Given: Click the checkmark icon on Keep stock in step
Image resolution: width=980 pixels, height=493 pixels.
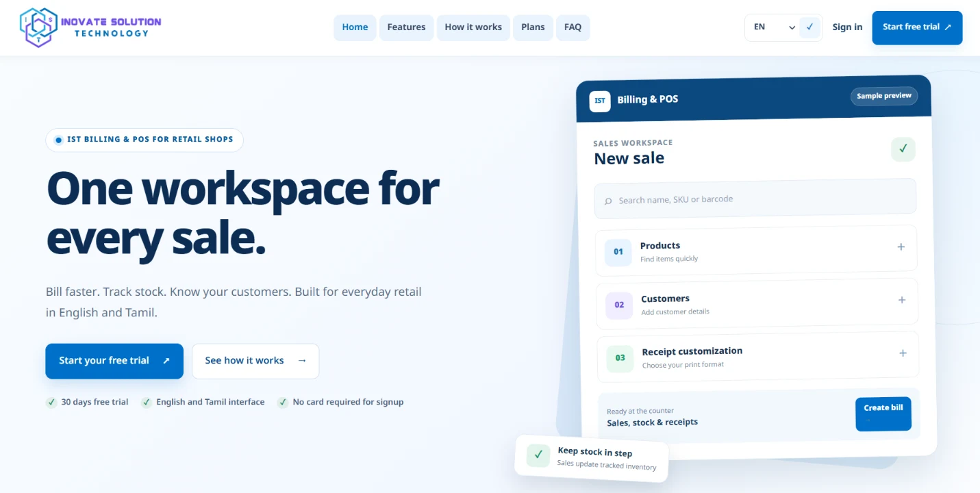Looking at the screenshot, I should 538,455.
